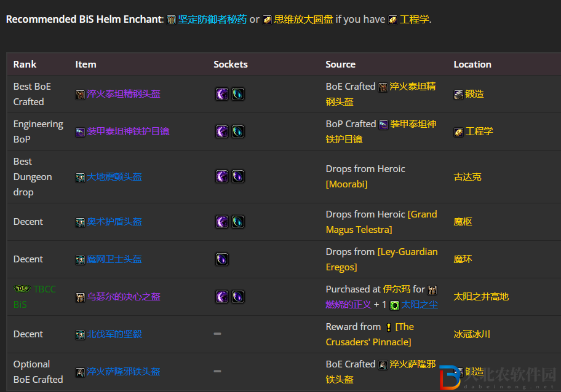Open 锻造 location link in Best BoE Crafted row

pos(474,94)
